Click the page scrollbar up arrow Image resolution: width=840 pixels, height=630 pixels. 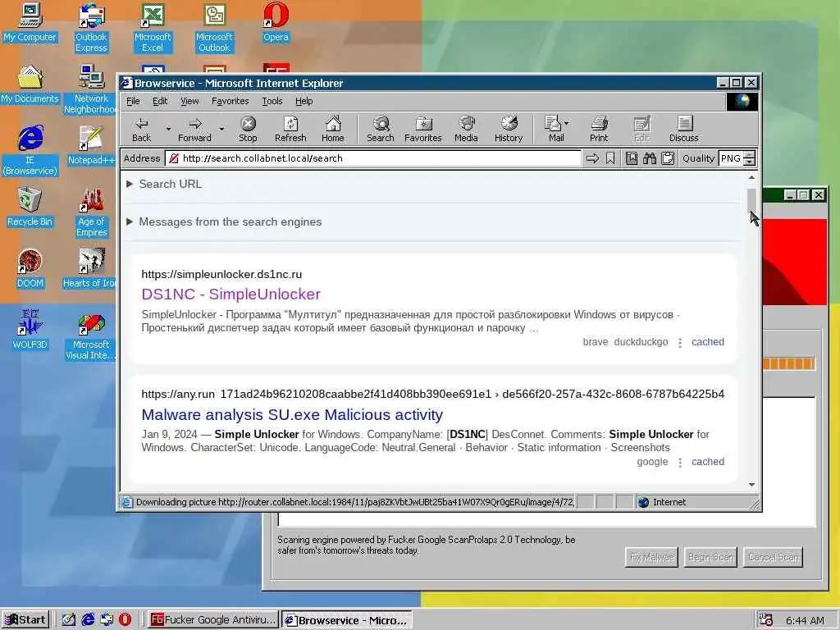(751, 177)
